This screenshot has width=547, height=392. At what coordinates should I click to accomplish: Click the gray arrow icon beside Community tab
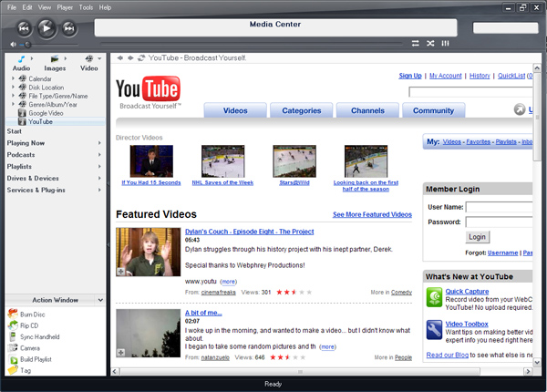tap(520, 109)
